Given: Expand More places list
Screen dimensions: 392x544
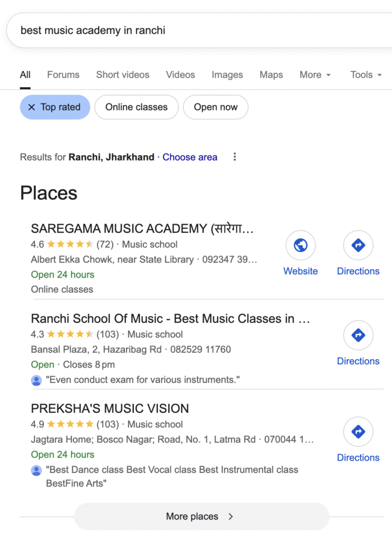Looking at the screenshot, I should (x=201, y=516).
